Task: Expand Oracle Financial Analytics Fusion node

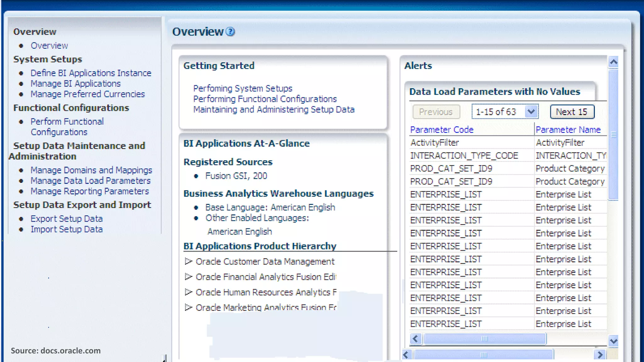Action: pos(188,277)
